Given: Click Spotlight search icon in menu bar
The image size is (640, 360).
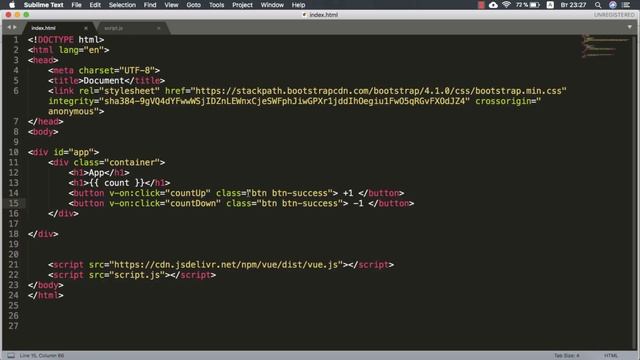Looking at the screenshot, I should (598, 5).
